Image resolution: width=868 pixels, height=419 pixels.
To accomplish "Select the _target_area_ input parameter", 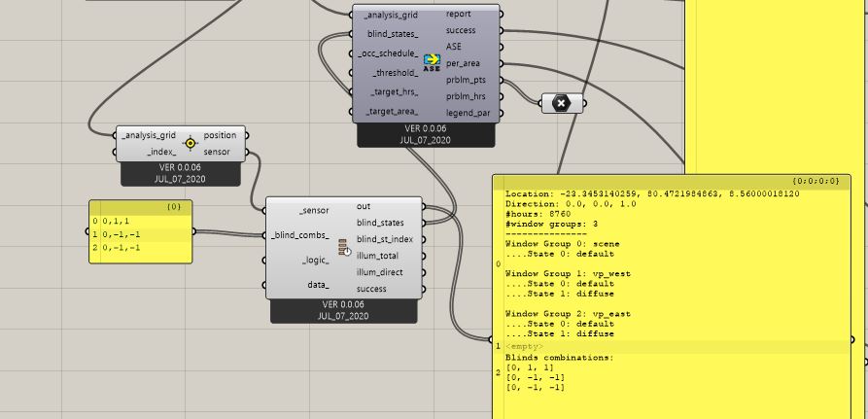I will (x=392, y=111).
